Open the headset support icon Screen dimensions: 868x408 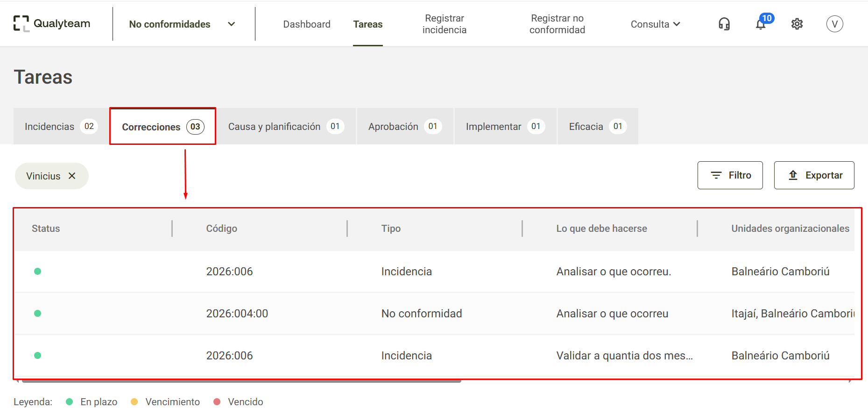point(724,24)
